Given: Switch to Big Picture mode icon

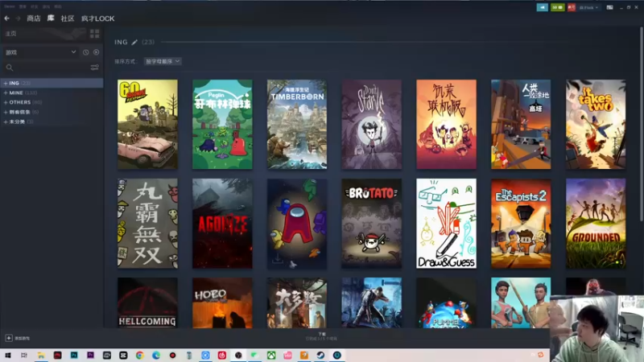Looking at the screenshot, I should pyautogui.click(x=610, y=7).
